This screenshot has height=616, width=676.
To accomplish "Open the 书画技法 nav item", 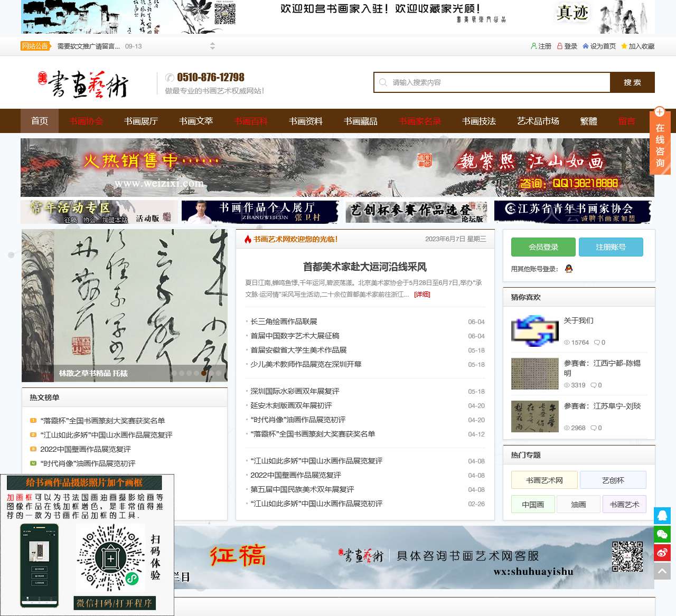I will coord(479,121).
